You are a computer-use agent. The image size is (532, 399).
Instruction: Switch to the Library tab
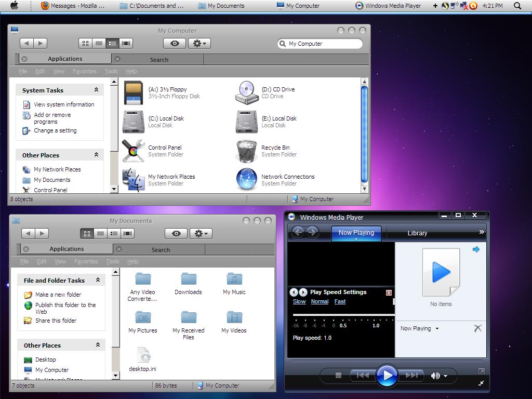click(x=417, y=233)
